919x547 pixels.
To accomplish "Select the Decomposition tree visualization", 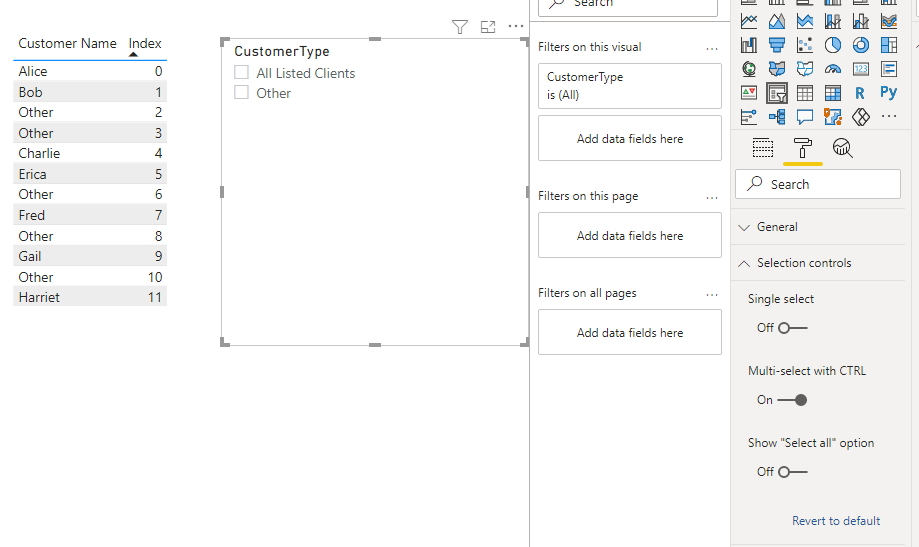I will click(x=777, y=117).
